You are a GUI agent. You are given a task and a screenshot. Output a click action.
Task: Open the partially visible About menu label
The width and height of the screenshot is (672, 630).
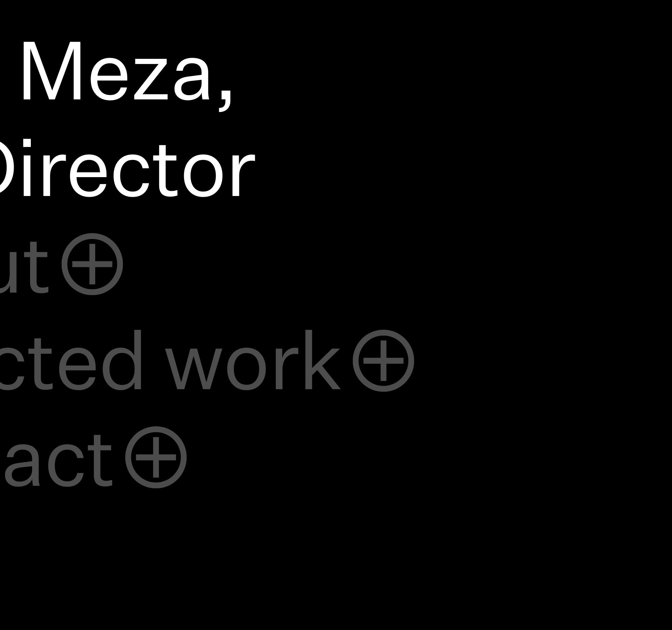tap(24, 269)
